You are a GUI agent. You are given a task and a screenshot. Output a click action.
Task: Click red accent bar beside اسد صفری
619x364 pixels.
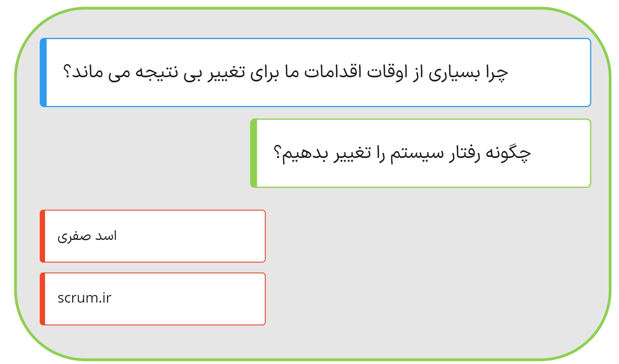[x=42, y=236]
